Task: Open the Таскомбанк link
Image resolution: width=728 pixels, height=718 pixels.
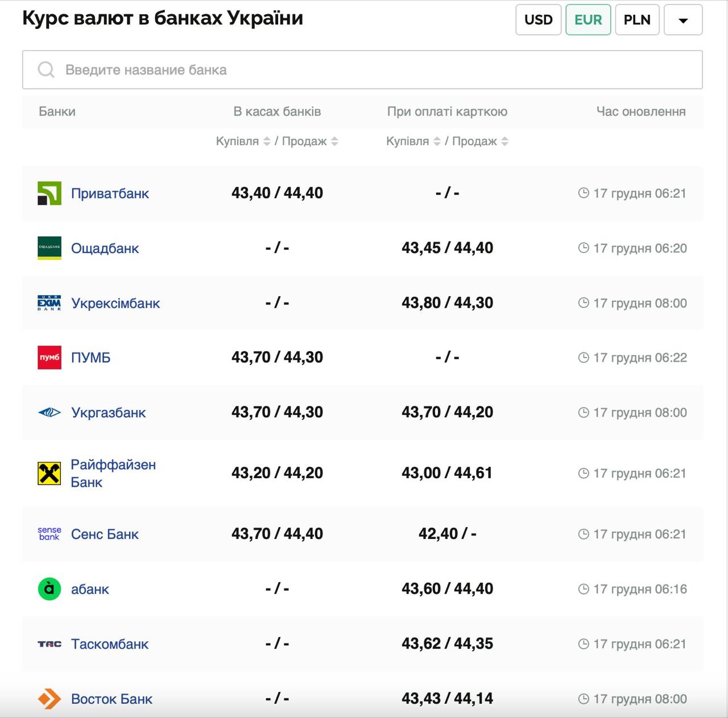Action: [x=110, y=644]
